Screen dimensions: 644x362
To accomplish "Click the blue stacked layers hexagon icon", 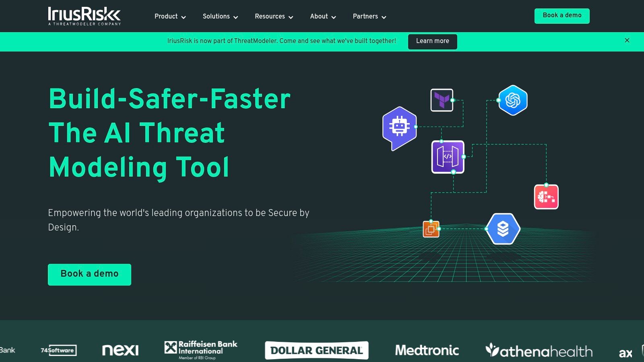I will point(503,229).
